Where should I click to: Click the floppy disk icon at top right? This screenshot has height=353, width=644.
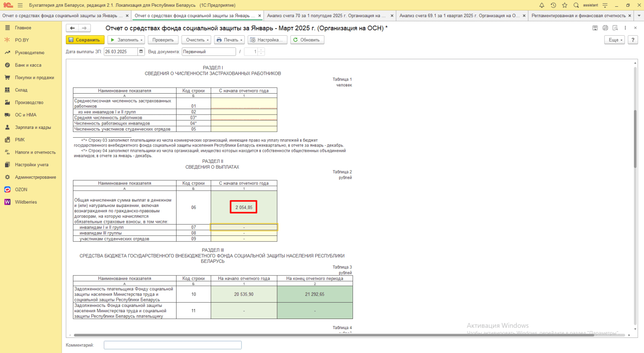[595, 28]
